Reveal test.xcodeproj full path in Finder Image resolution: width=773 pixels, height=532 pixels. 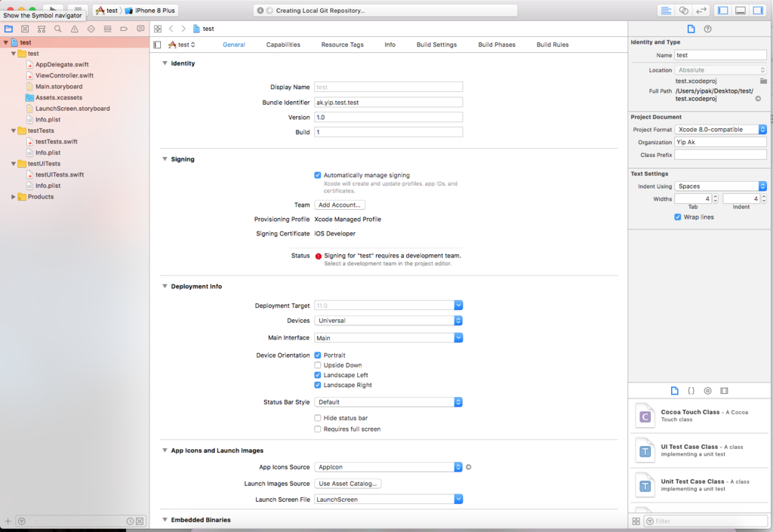click(758, 99)
